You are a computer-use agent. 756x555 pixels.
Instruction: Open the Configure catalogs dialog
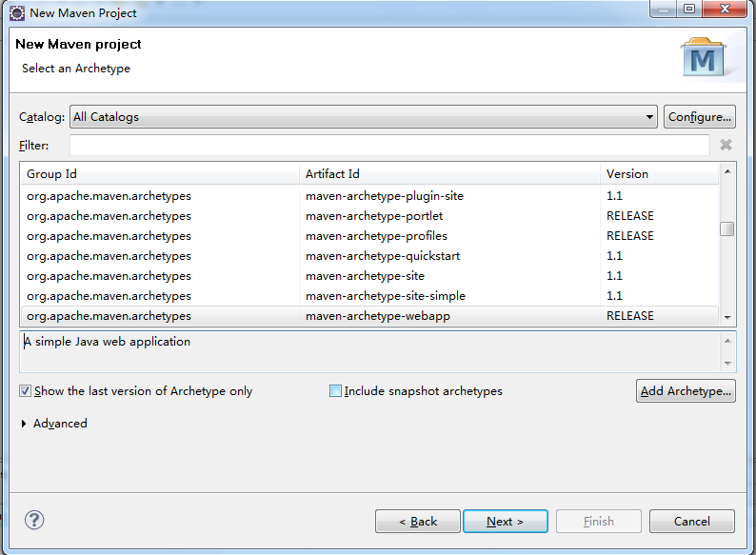[x=699, y=117]
